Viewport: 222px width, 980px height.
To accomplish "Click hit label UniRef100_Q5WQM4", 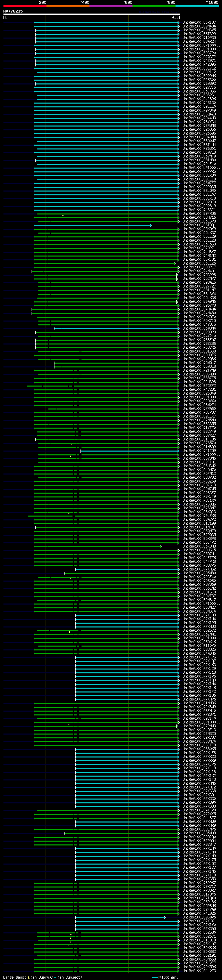I will pyautogui.click(x=199, y=328).
